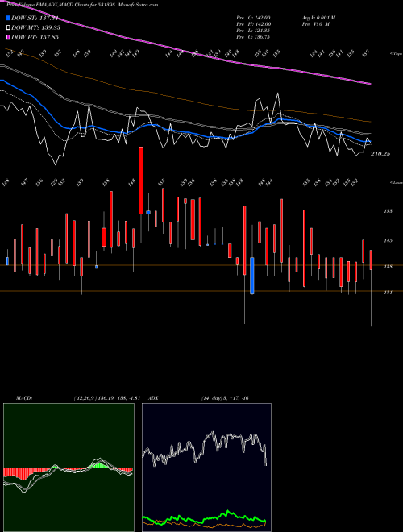Click the Pre O: 142.00 value
The height and width of the screenshot is (532, 403).
click(253, 18)
